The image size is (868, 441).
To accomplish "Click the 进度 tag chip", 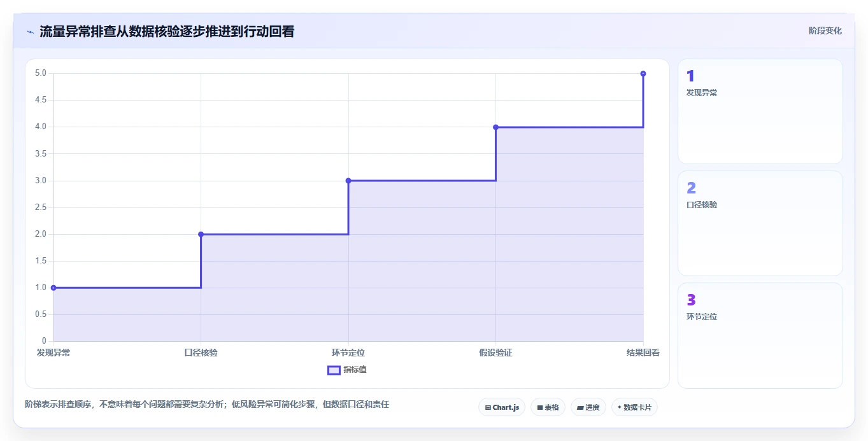I will [x=588, y=407].
